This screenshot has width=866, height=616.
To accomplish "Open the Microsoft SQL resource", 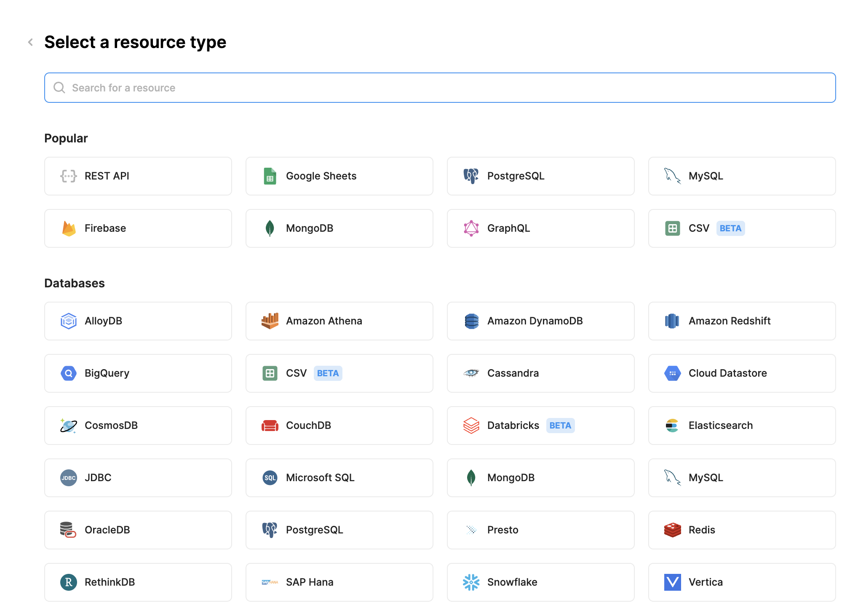I will [x=339, y=478].
